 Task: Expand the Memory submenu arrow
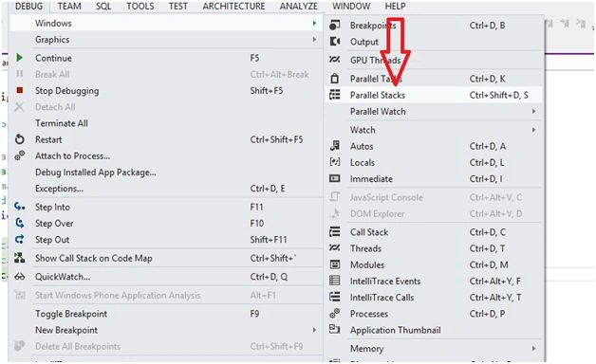534,349
